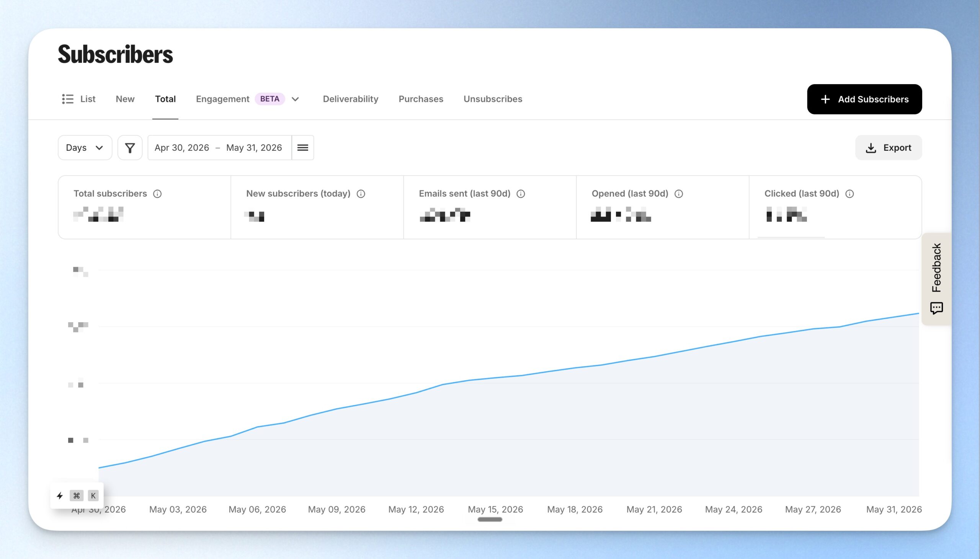Grab the horizontal scroll handle below chart
Image resolution: width=980 pixels, height=559 pixels.
coord(490,520)
